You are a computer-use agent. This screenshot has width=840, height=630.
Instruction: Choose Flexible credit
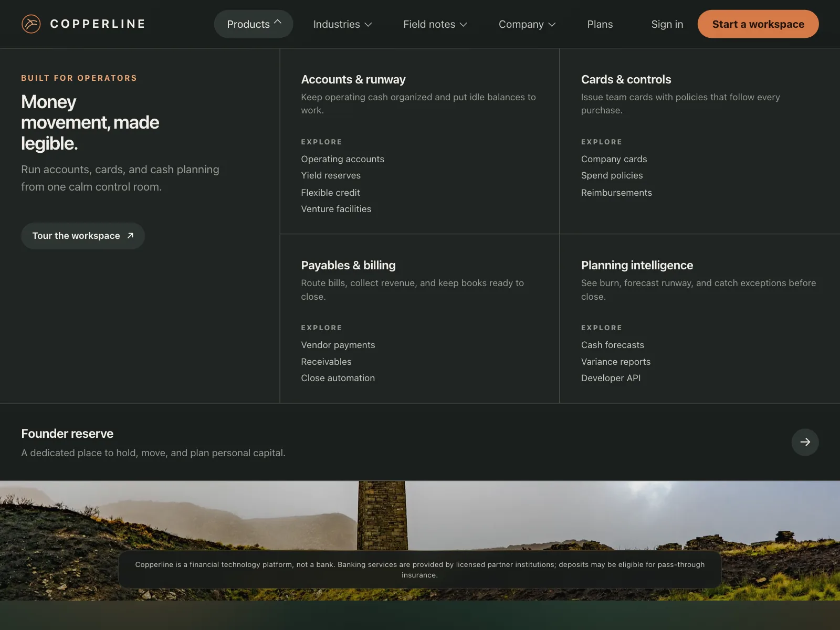point(330,193)
